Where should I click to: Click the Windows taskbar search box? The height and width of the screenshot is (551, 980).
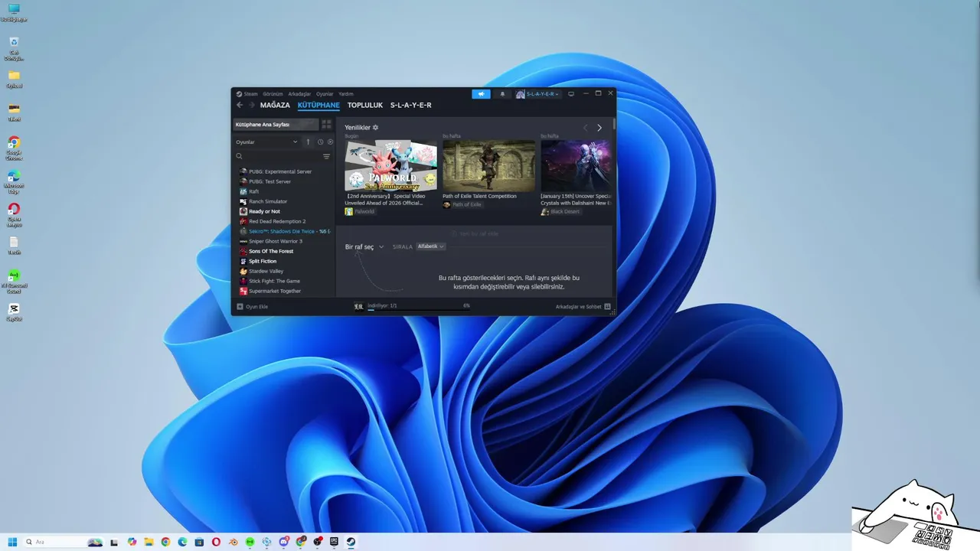[64, 542]
